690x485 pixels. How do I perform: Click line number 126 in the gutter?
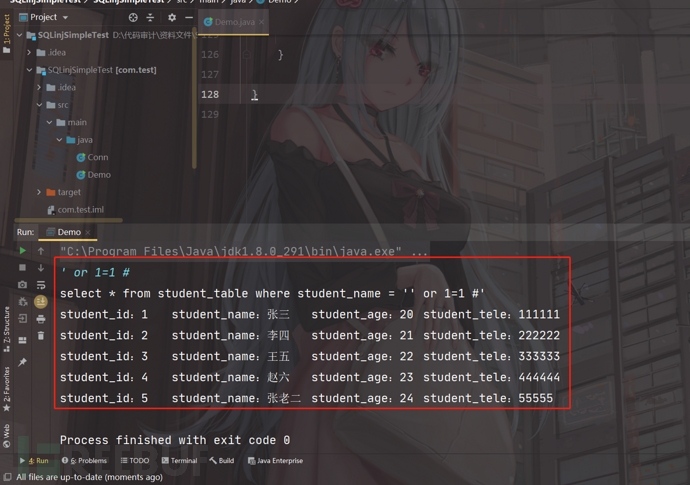pyautogui.click(x=210, y=54)
